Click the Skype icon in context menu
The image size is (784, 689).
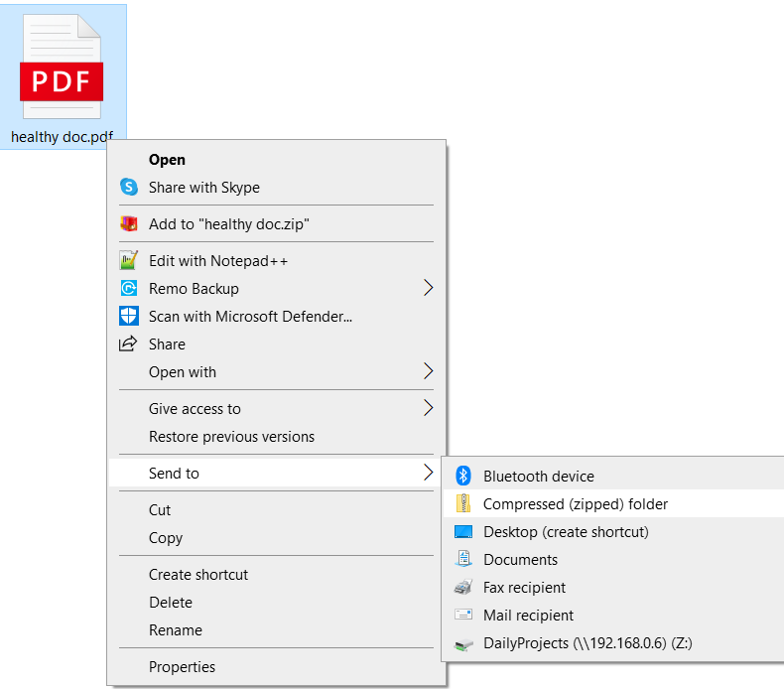[x=129, y=187]
